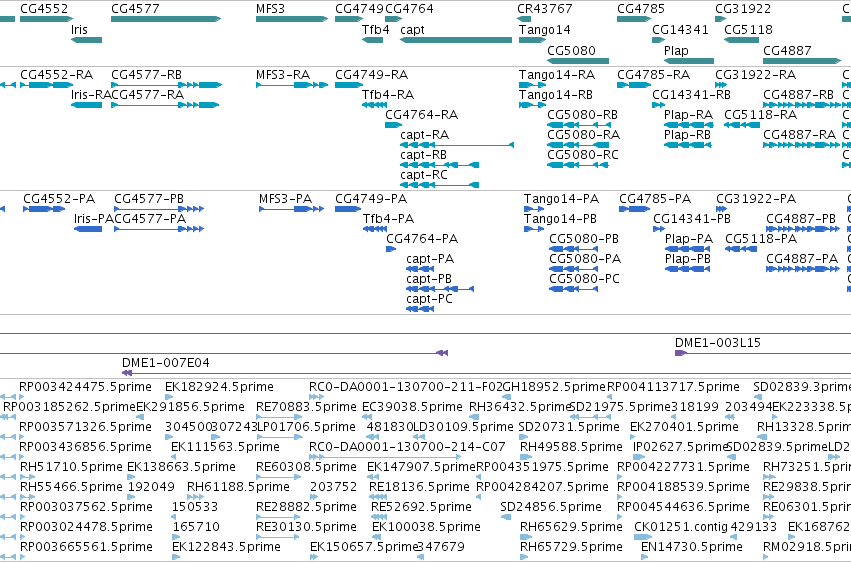Select the capt gene bar

point(456,40)
